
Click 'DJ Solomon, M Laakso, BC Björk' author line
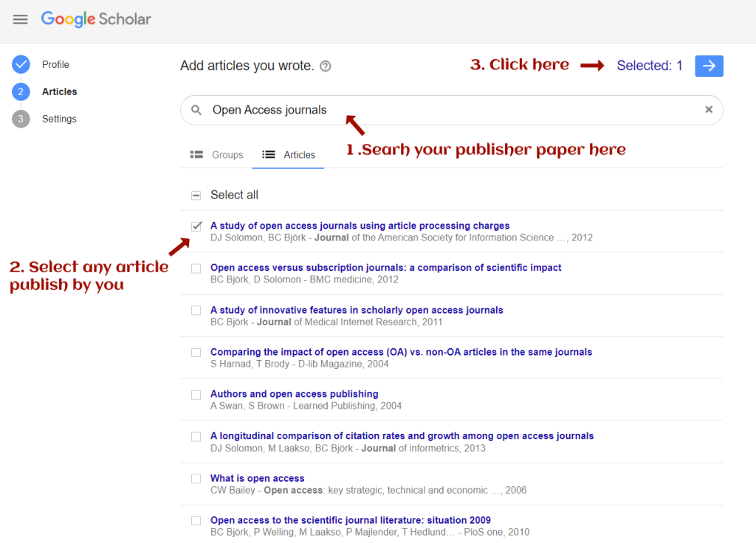coord(348,448)
